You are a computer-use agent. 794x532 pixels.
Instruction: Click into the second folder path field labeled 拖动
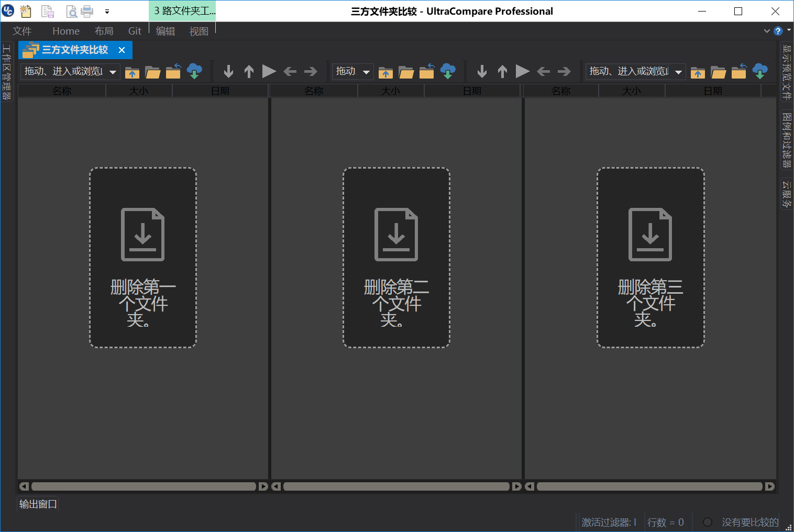[x=346, y=71]
